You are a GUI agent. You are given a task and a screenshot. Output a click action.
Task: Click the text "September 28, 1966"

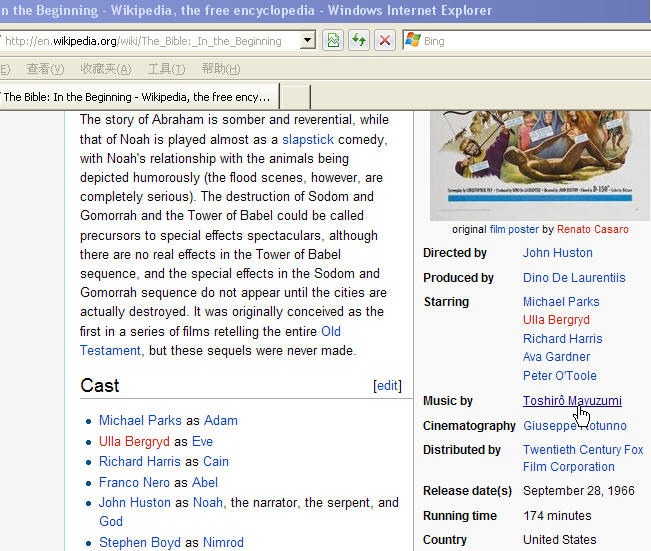[x=578, y=491]
